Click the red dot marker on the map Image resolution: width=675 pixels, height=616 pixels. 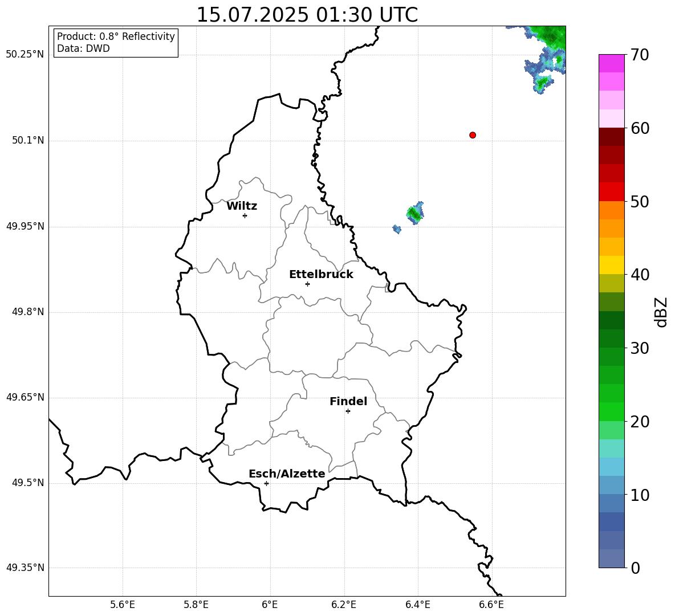click(x=473, y=135)
